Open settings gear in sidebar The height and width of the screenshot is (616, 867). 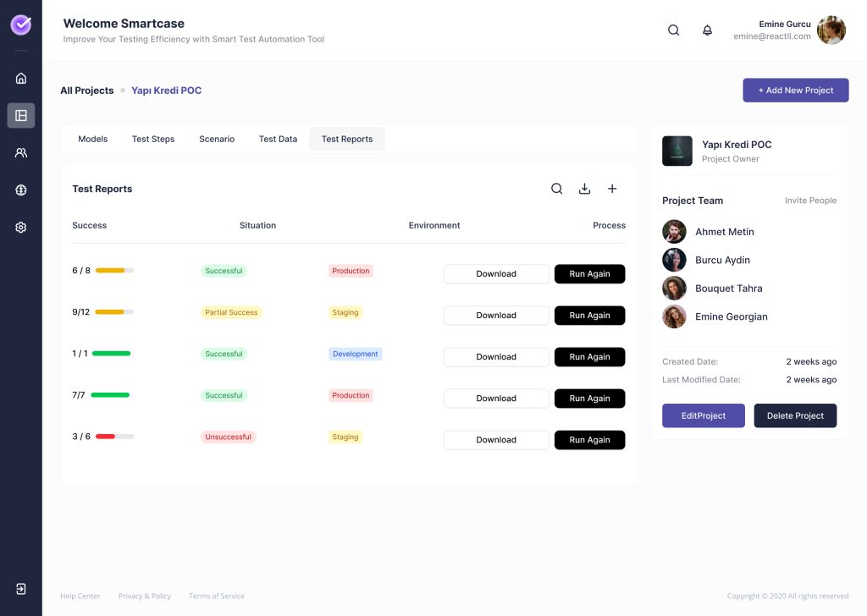(21, 228)
